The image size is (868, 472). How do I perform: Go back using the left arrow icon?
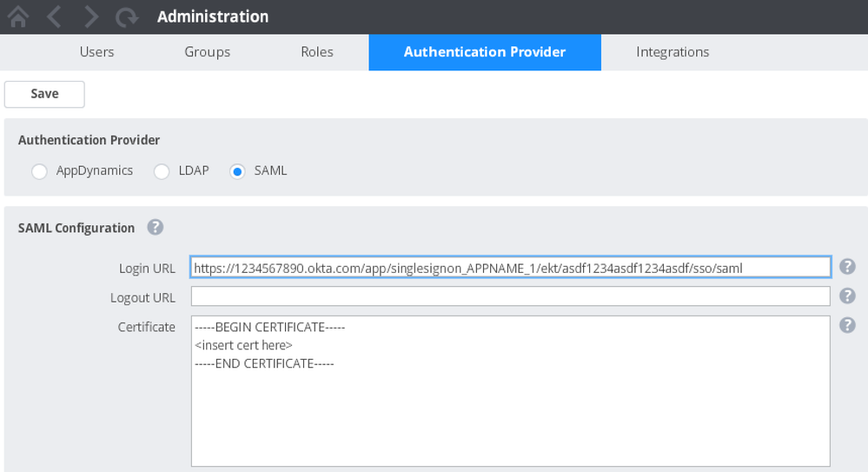(54, 17)
